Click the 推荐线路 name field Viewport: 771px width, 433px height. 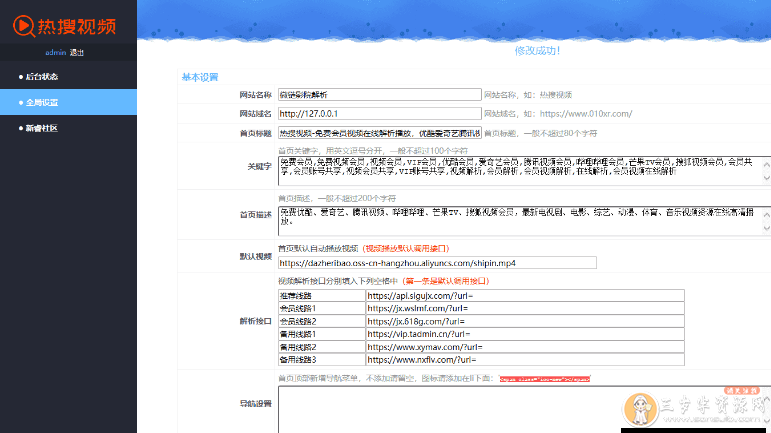pos(321,296)
